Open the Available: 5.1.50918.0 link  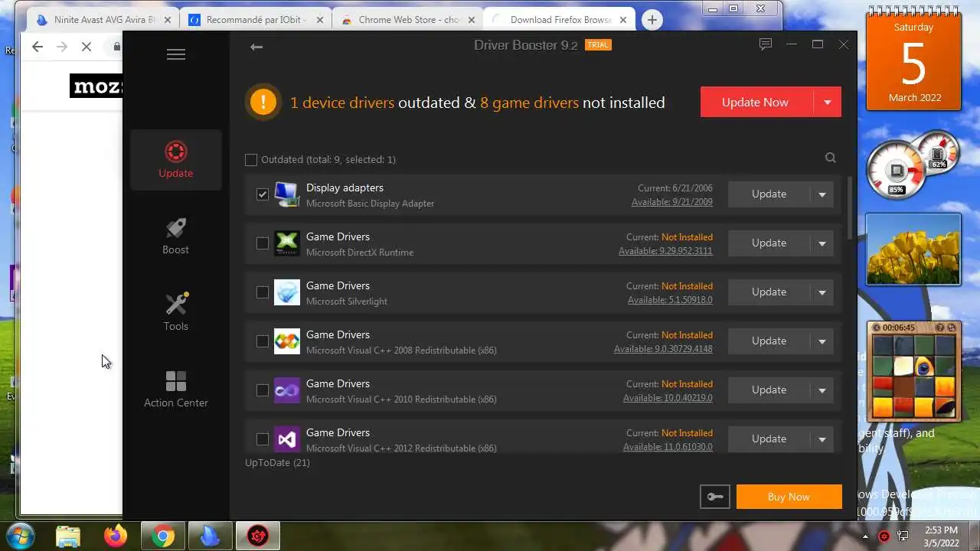coord(670,300)
